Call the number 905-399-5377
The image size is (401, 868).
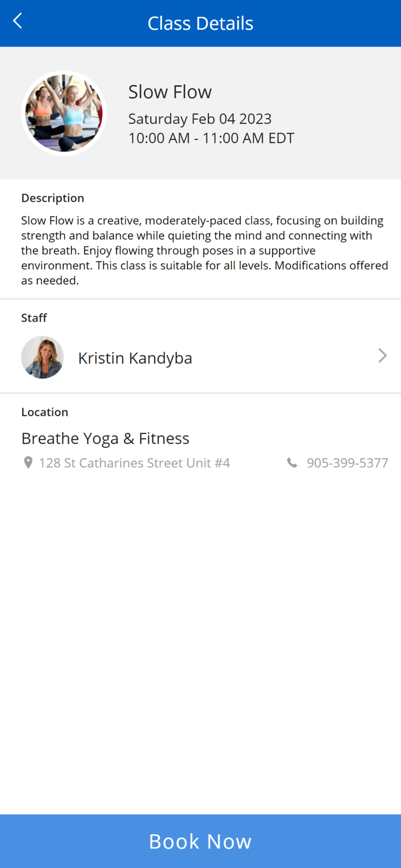(347, 462)
